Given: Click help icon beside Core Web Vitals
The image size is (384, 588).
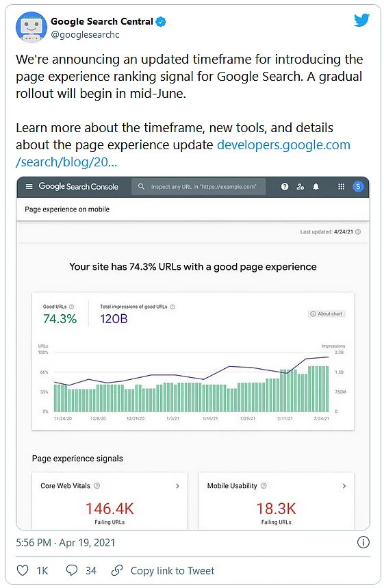Looking at the screenshot, I should point(97,485).
